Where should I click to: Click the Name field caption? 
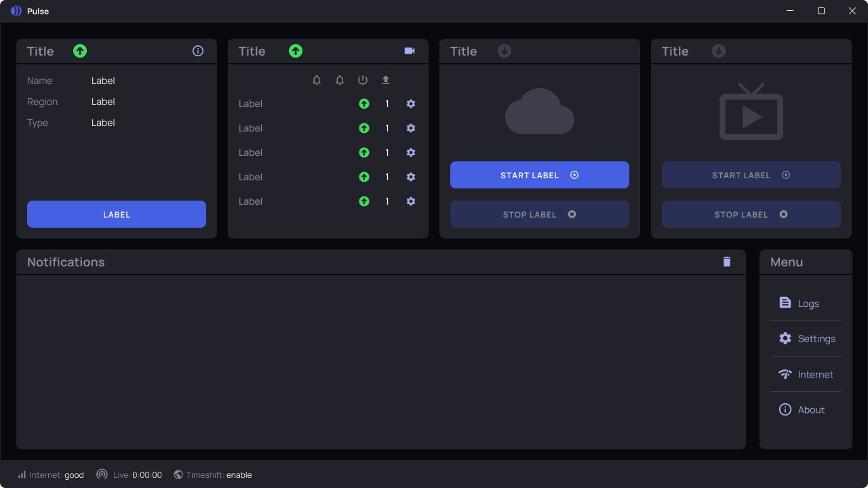[39, 81]
